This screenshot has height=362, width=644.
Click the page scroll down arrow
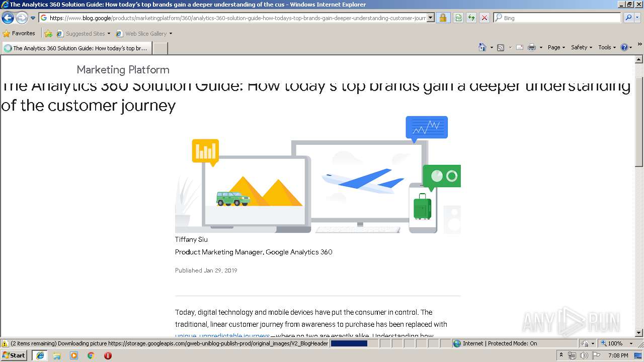click(639, 333)
